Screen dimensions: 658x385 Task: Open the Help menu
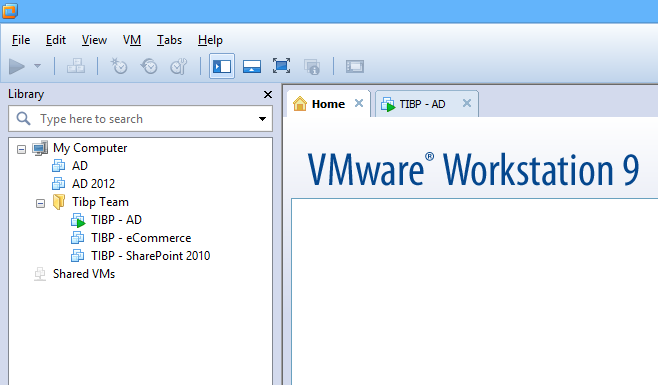(210, 40)
